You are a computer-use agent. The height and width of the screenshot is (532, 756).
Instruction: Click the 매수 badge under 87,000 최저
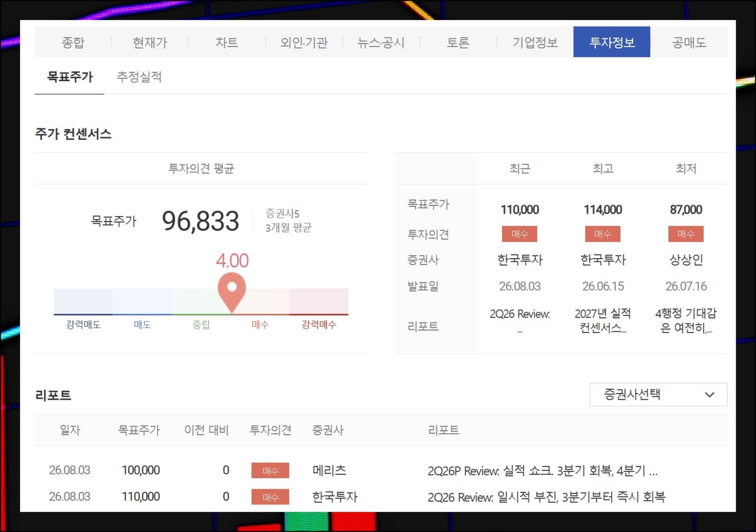pyautogui.click(x=686, y=234)
